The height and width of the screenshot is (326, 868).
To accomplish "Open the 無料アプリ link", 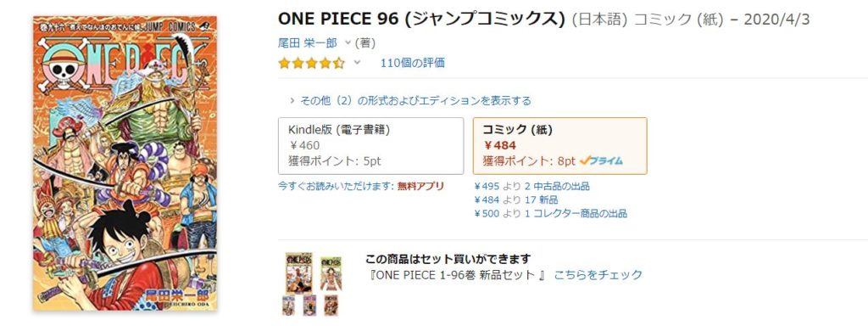I will coord(420,186).
